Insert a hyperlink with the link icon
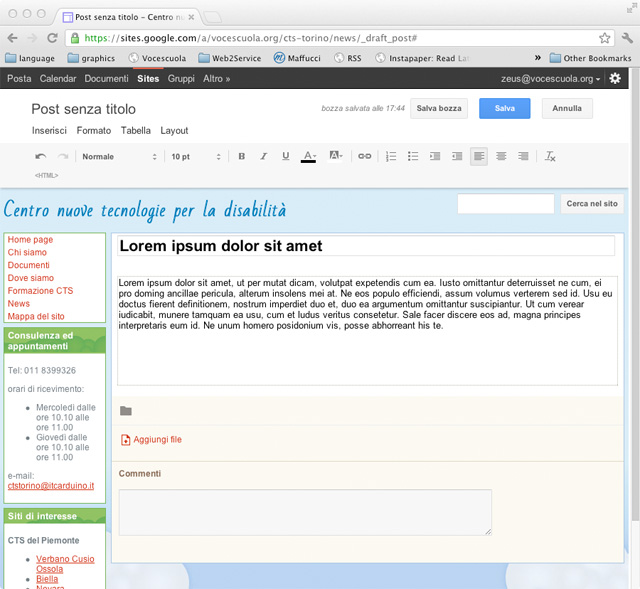 365,157
